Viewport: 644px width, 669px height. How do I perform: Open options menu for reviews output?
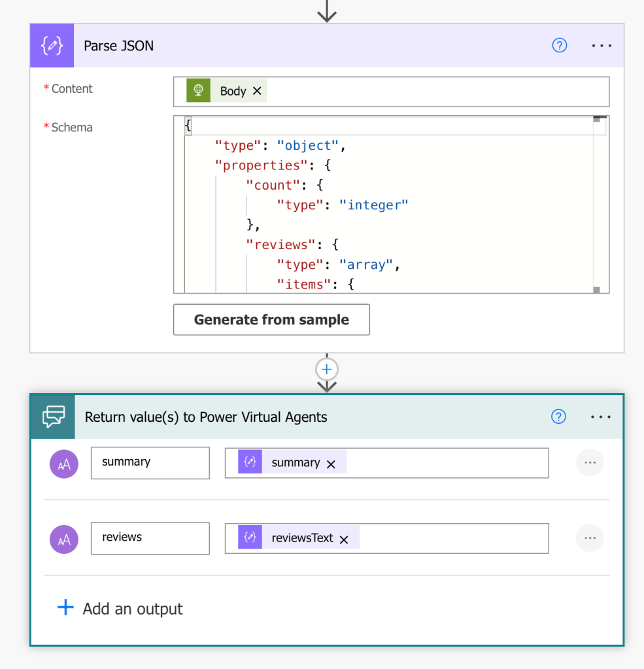pyautogui.click(x=590, y=538)
